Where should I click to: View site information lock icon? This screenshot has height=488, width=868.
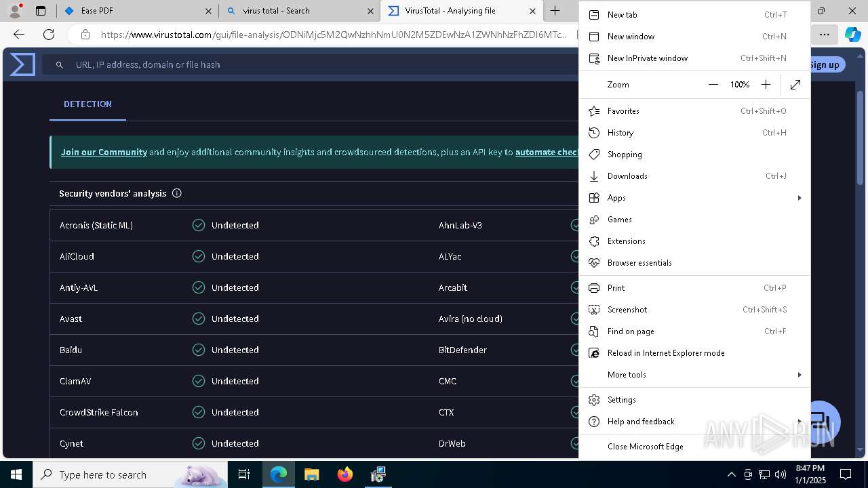click(x=85, y=35)
